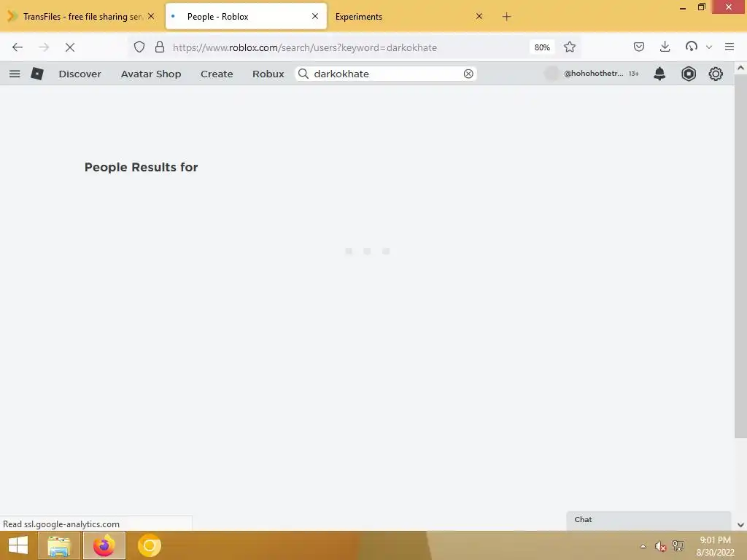Open the yellow circle taskbar app
This screenshot has width=747, height=560.
(150, 545)
